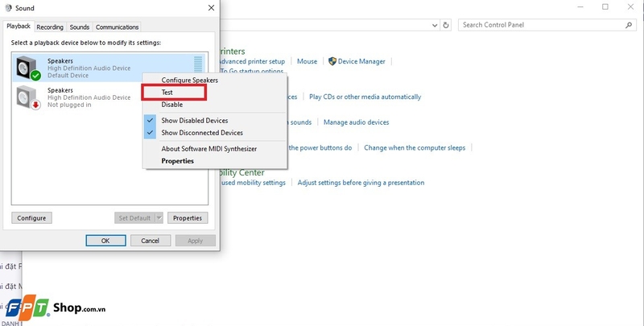Click the Apply button

(196, 241)
